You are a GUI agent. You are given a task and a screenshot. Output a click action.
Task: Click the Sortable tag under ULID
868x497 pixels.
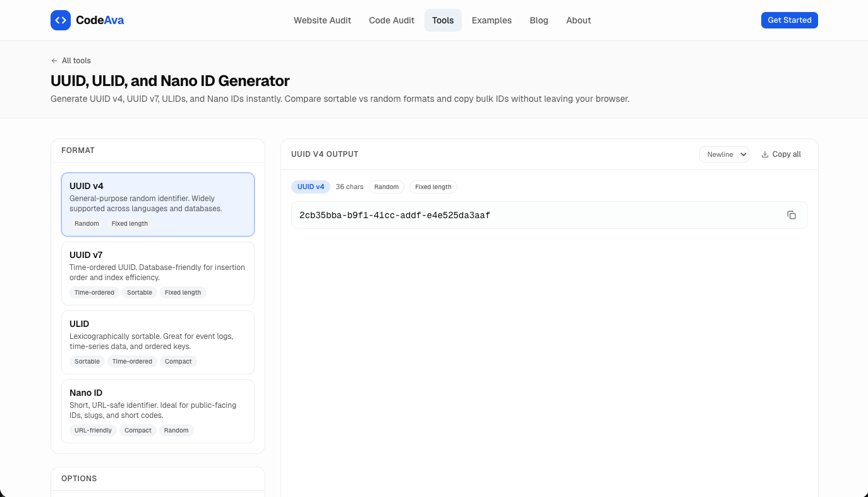point(87,362)
